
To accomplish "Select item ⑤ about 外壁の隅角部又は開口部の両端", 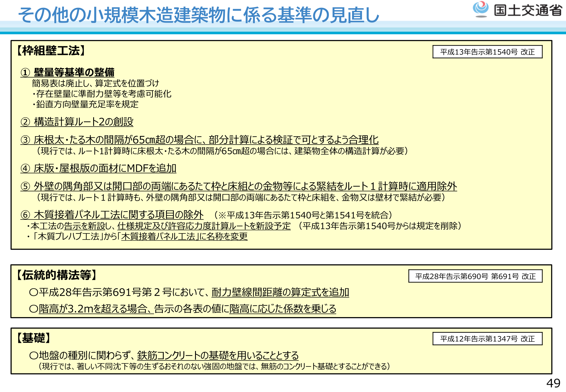I will coord(239,186).
